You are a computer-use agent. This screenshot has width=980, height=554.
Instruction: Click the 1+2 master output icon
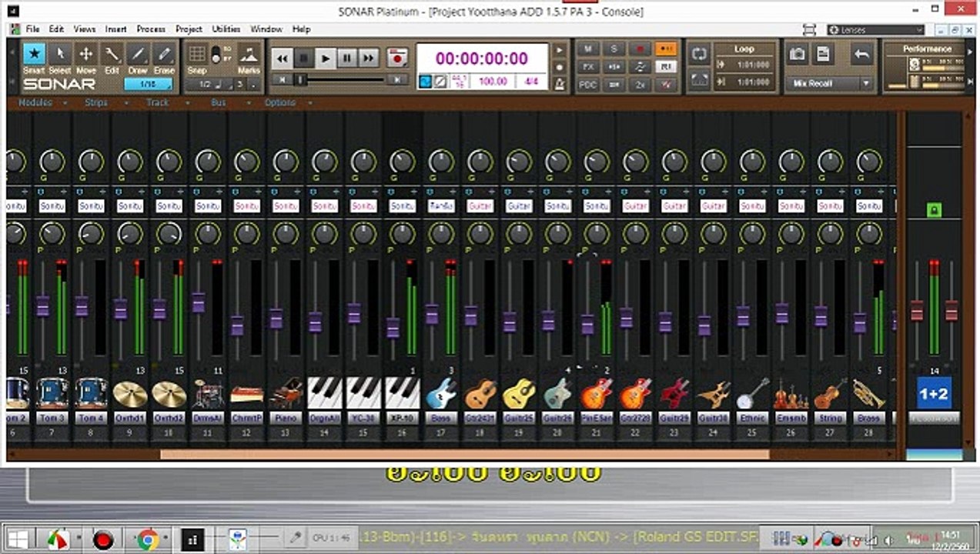[934, 393]
